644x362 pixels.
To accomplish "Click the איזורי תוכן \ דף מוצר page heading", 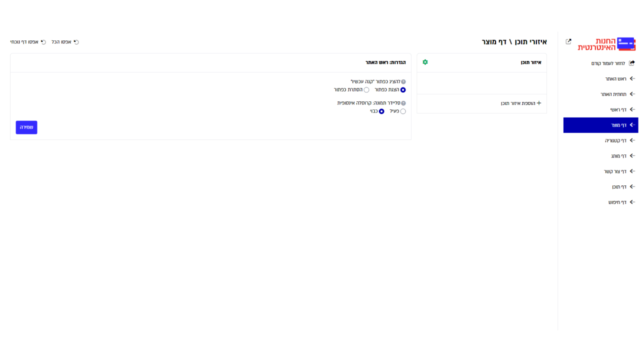I will coord(514,42).
